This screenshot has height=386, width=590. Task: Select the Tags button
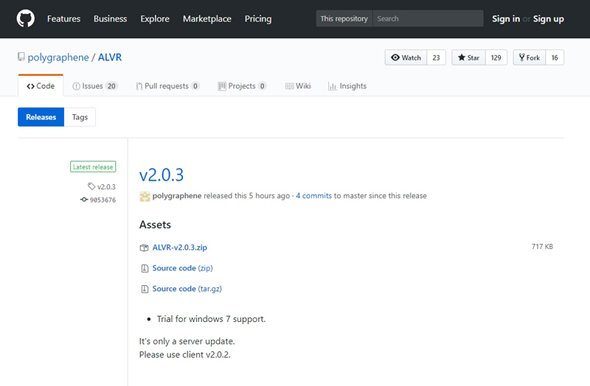(80, 117)
